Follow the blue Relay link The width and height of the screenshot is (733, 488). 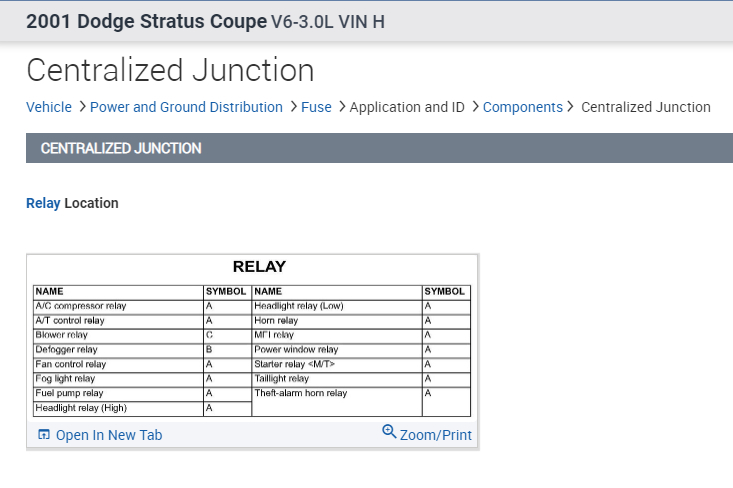[43, 203]
